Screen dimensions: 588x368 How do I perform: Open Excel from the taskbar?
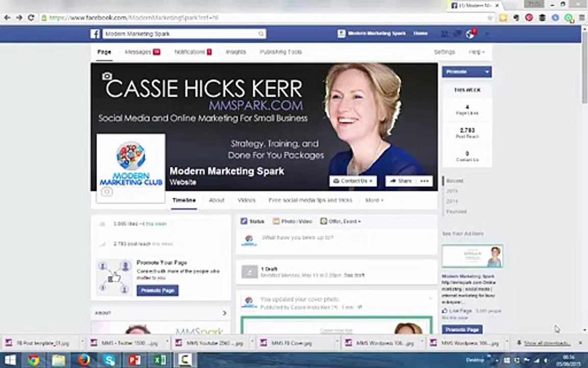[x=159, y=360]
